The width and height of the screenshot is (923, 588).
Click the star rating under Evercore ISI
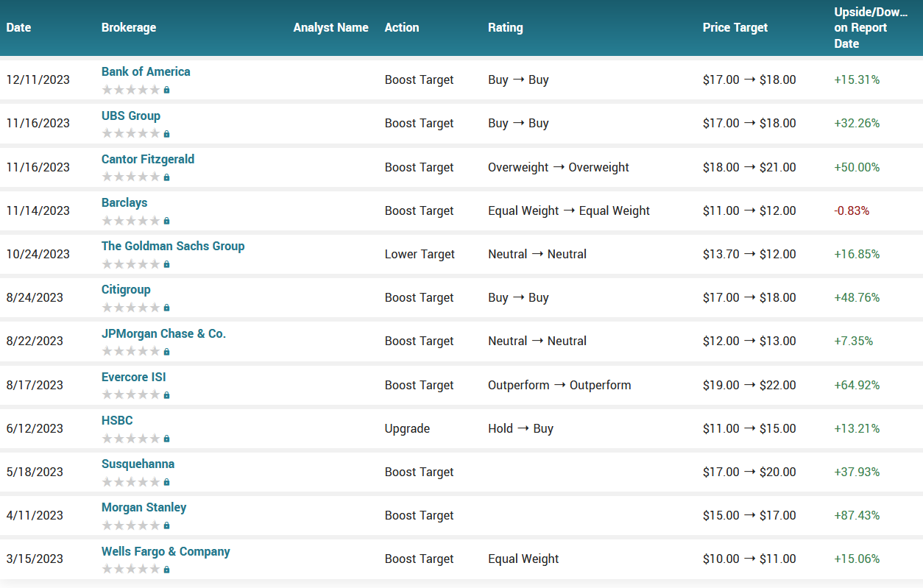131,394
